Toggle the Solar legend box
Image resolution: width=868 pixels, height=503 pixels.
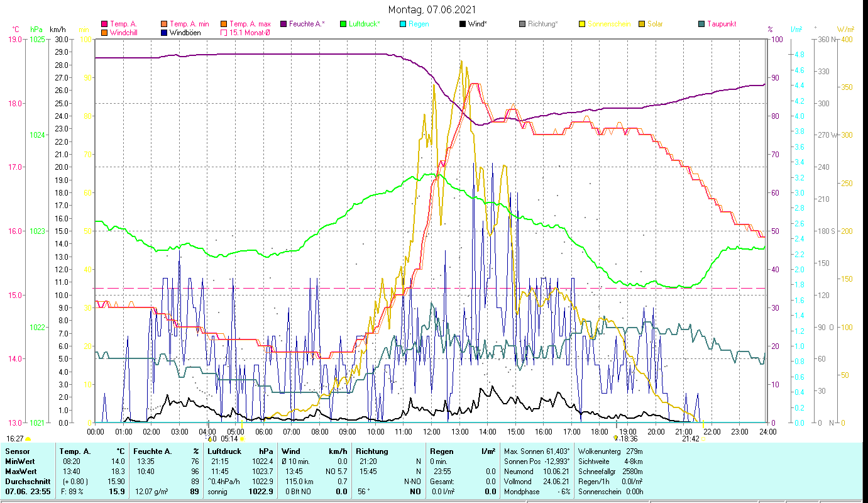coord(642,24)
